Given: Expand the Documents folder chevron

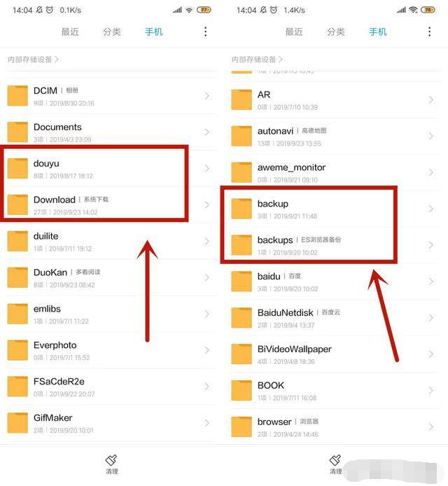Looking at the screenshot, I should 207,132.
